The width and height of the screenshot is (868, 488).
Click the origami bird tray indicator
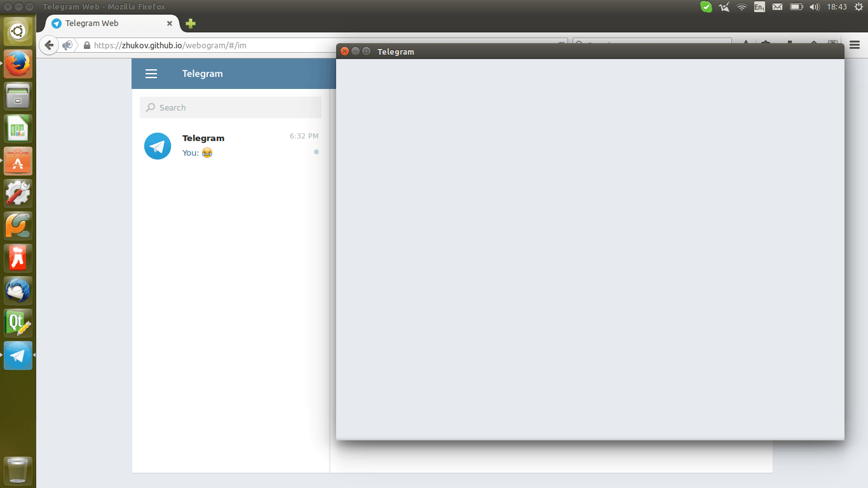(x=724, y=7)
